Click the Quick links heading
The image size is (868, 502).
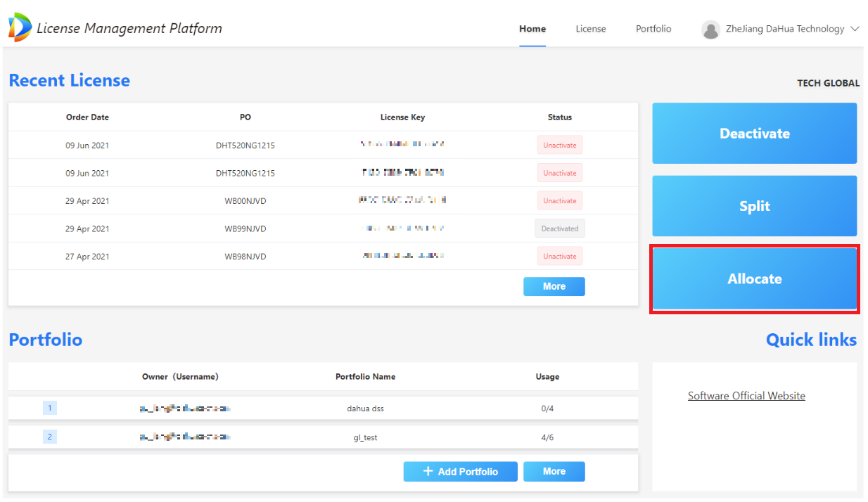tap(811, 340)
